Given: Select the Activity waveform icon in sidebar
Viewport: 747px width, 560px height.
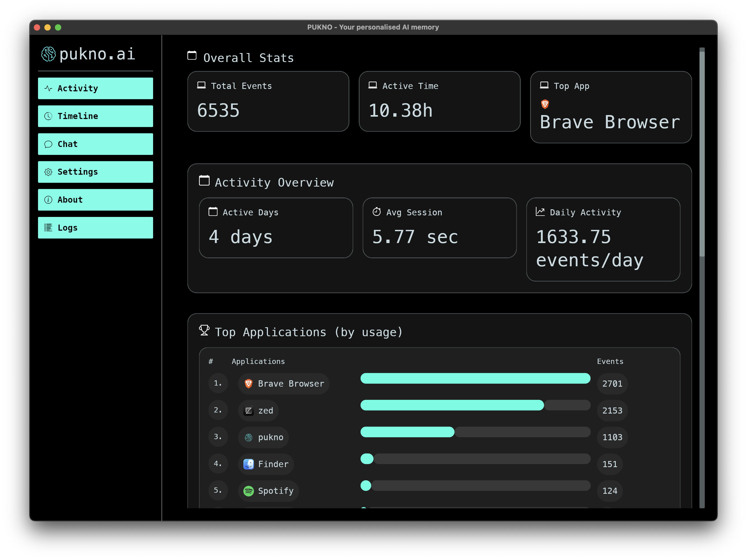Looking at the screenshot, I should 48,88.
